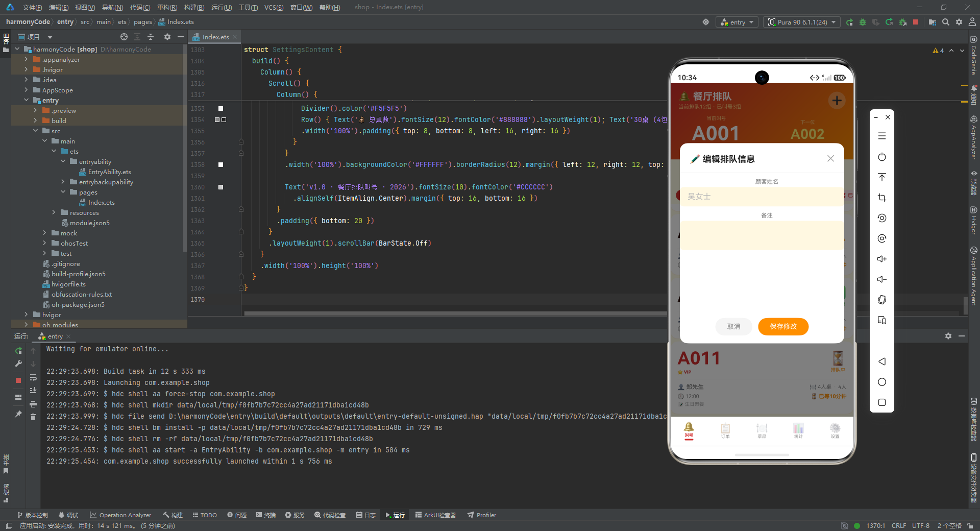Screen dimensions: 980x531
Task: Close the 编辑排队信息 dialog
Action: coord(830,159)
